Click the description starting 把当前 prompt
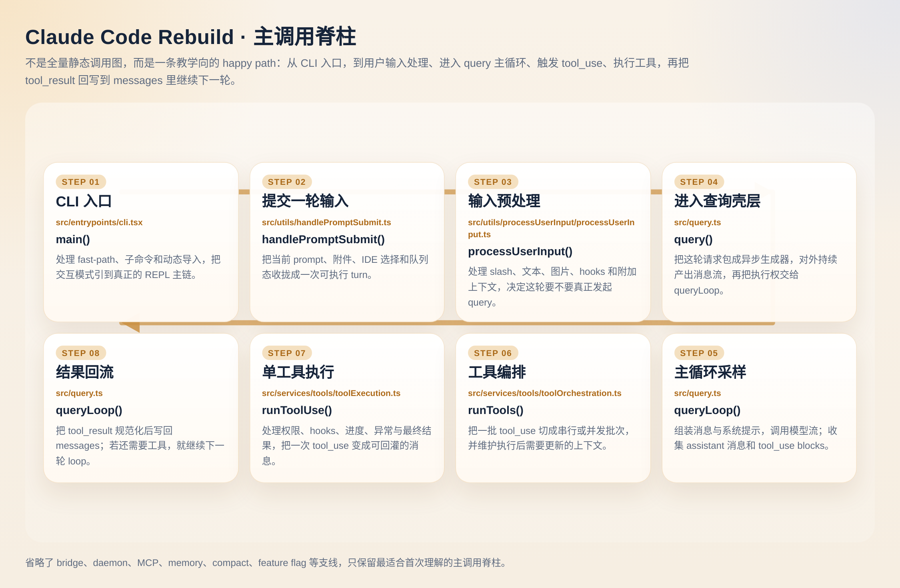Screen dimensions: 900x588 coord(345,267)
